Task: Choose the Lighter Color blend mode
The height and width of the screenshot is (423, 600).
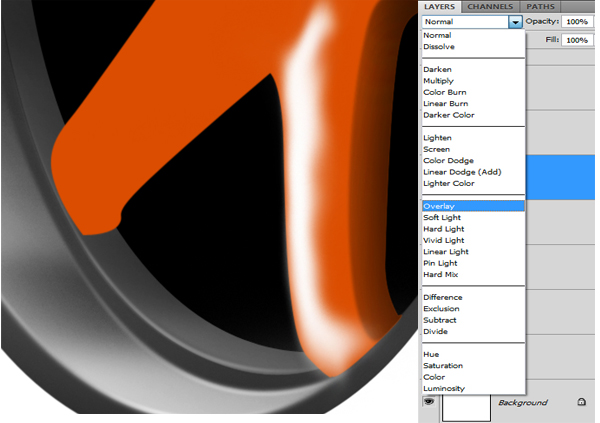Action: [x=449, y=183]
